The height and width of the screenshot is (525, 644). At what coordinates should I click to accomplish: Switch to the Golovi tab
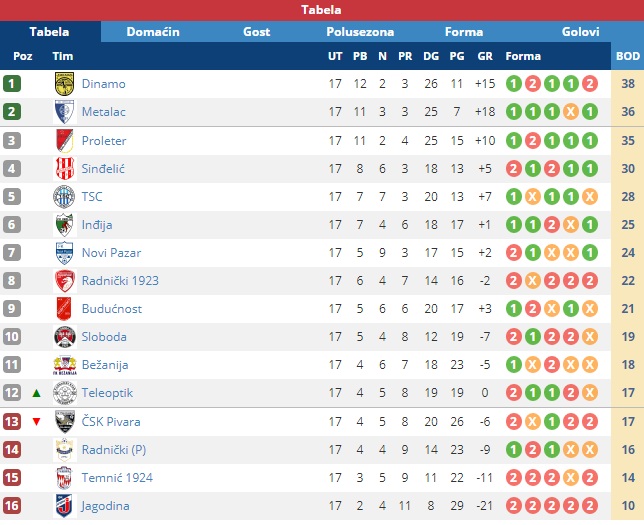(x=580, y=32)
